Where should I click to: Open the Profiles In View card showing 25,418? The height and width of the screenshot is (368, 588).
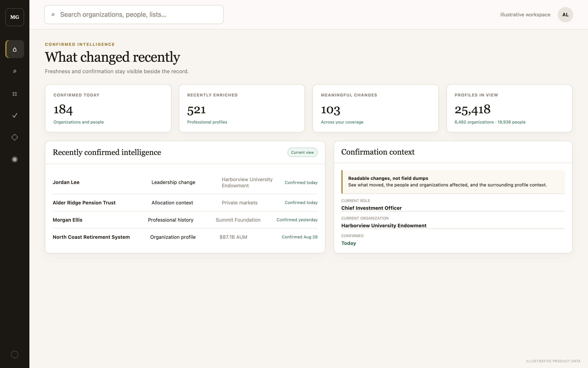509,108
